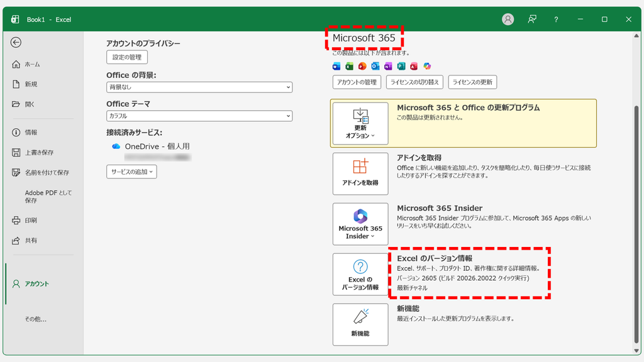Screen dimensions: 644x362
Task: Minimize the Excel window
Action: click(x=580, y=19)
